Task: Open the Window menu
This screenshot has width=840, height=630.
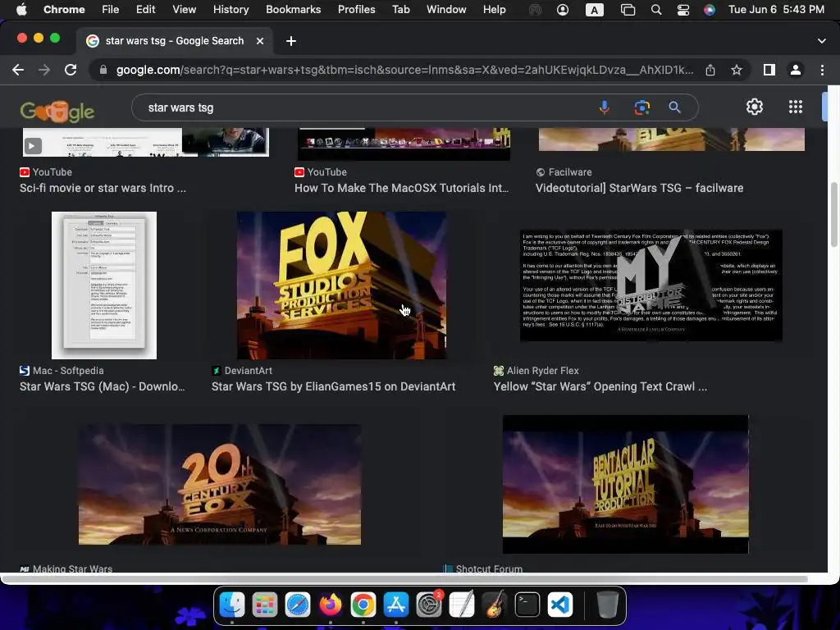Action: pos(446,10)
